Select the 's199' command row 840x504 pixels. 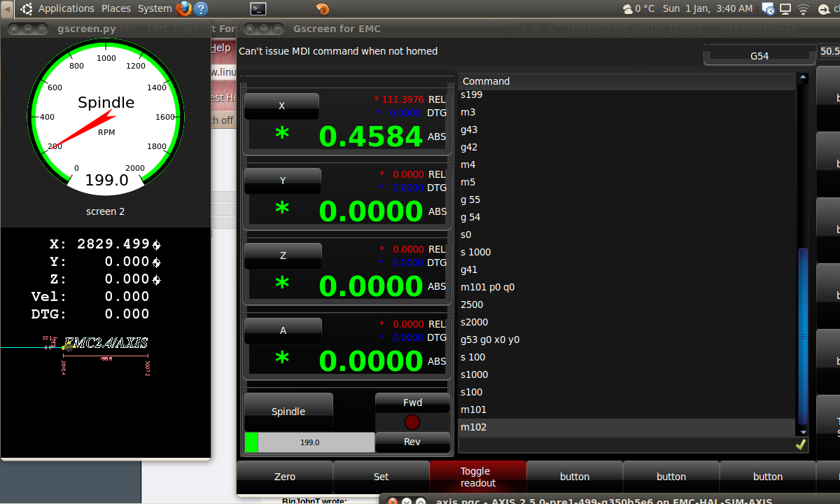(x=627, y=95)
